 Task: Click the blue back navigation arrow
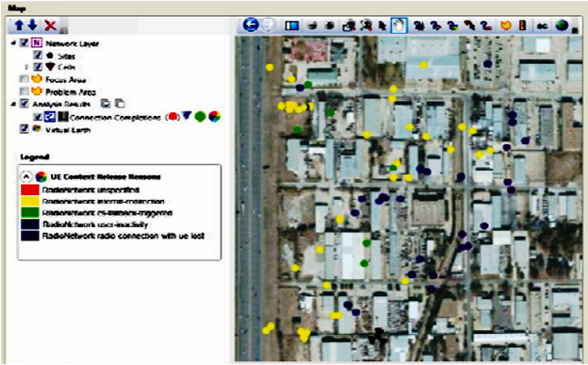pos(251,25)
